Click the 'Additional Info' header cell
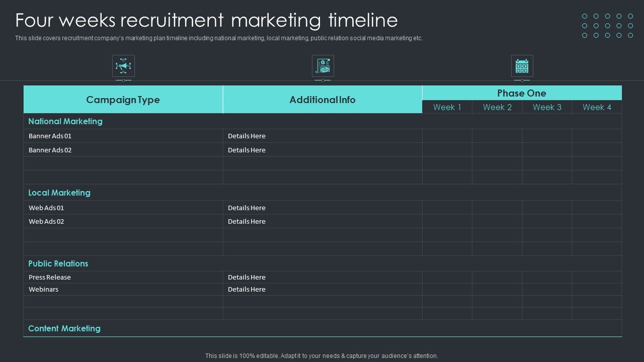Screen dimensions: 644x362 (x=323, y=100)
